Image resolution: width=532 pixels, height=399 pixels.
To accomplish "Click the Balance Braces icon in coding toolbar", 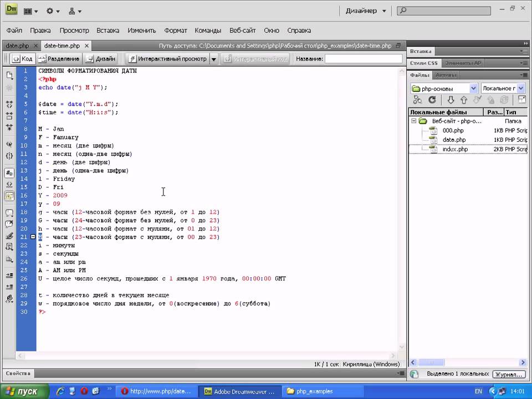I will click(x=9, y=156).
